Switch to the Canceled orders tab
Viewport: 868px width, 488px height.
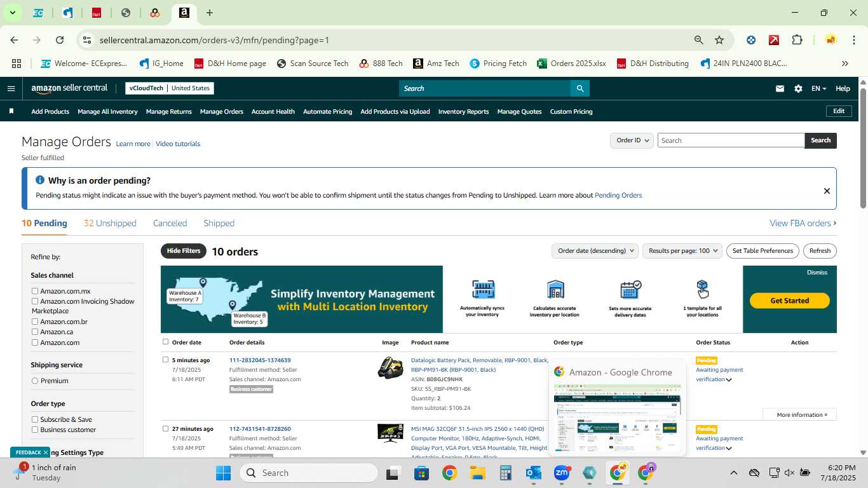click(x=170, y=223)
